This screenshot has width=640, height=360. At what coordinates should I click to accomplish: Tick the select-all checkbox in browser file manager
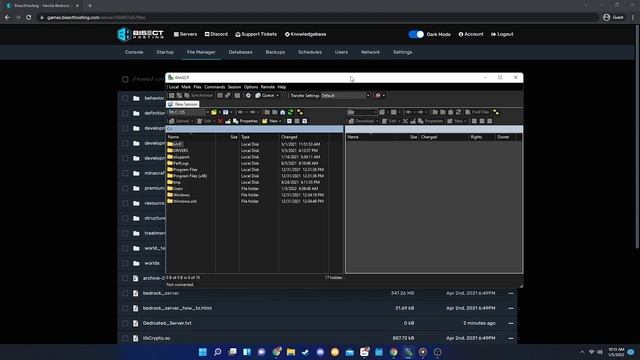pos(125,79)
